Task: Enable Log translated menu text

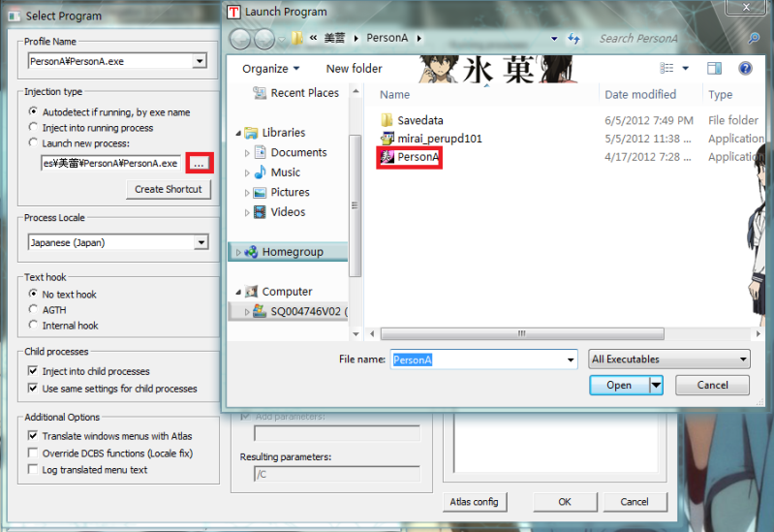Action: coord(34,470)
